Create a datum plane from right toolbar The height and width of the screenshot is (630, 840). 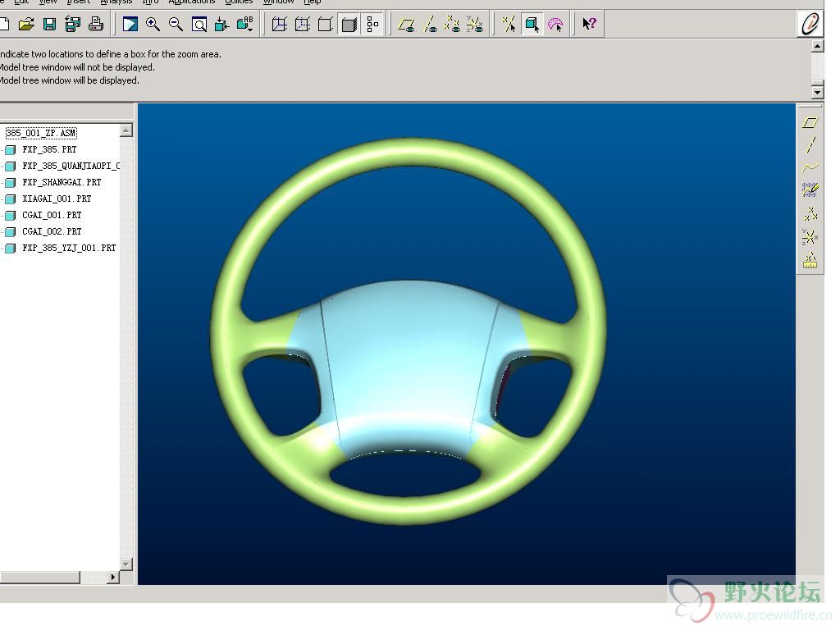click(810, 123)
